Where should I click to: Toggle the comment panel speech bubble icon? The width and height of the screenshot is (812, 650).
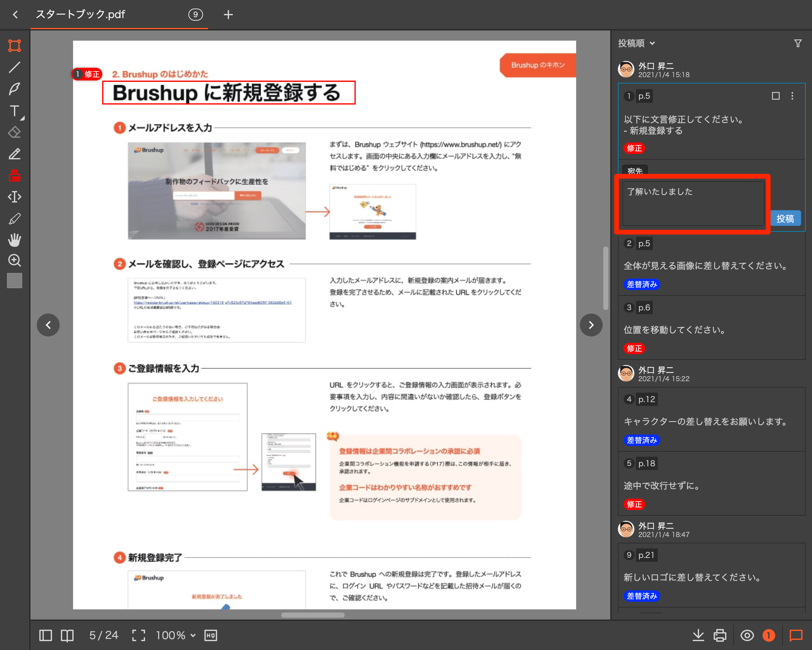click(796, 635)
